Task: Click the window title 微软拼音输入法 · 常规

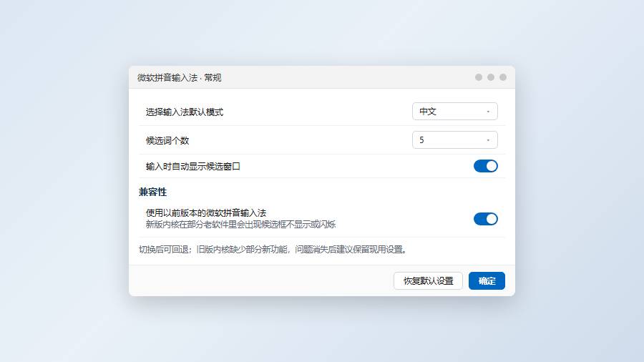Action: (x=179, y=77)
